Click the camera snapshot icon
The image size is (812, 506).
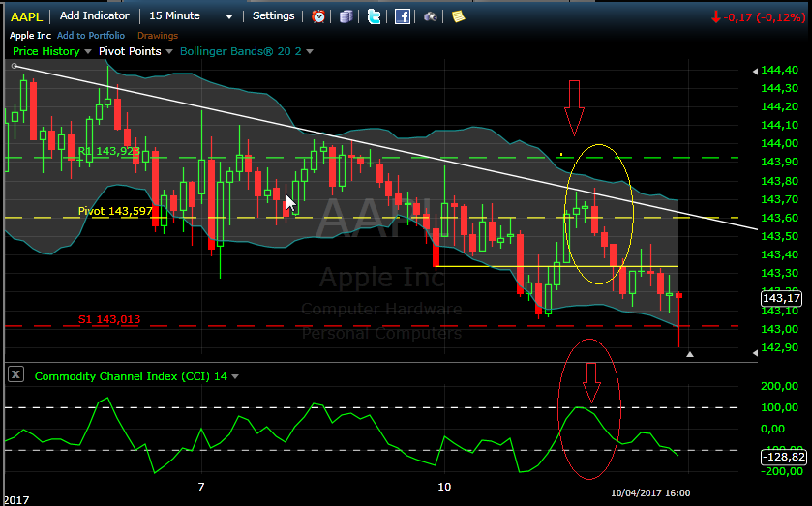[431, 16]
